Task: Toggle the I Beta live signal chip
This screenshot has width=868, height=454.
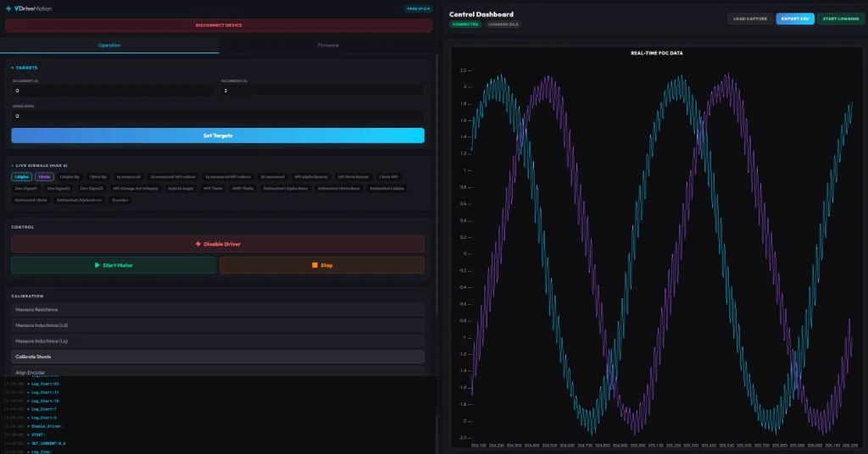Action: (44, 177)
